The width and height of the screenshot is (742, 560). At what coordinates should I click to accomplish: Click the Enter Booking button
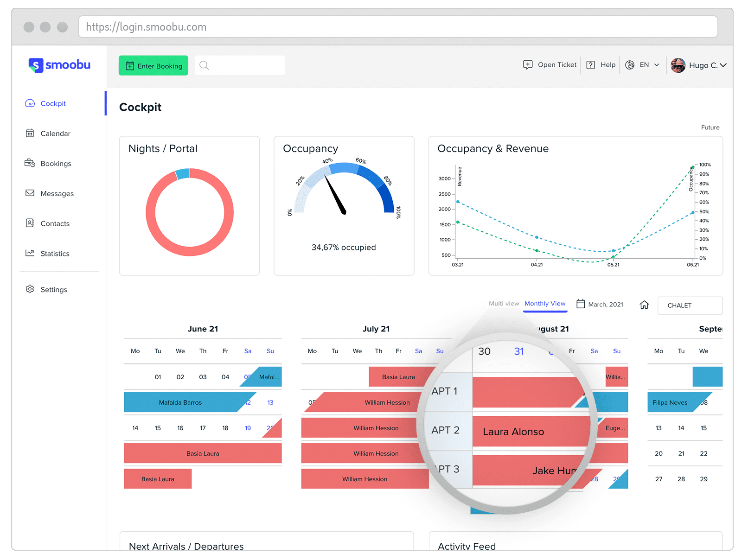coord(154,65)
